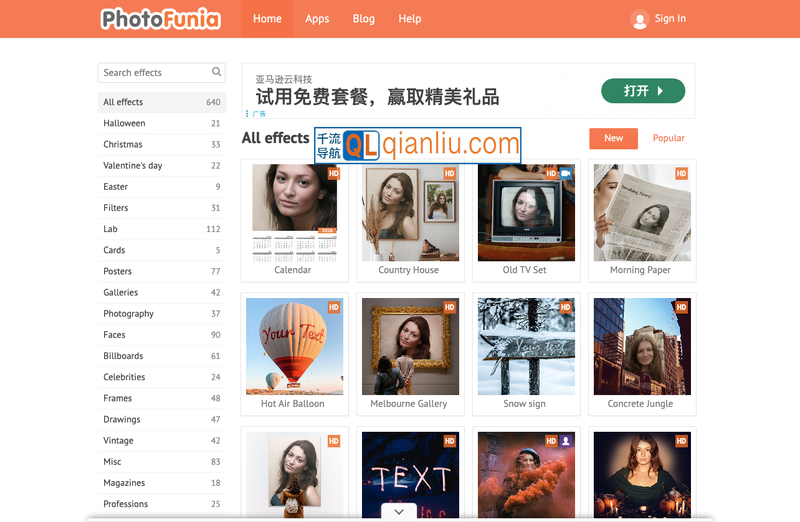The image size is (800, 522).
Task: Click the ad options icon under the banner
Action: click(247, 113)
